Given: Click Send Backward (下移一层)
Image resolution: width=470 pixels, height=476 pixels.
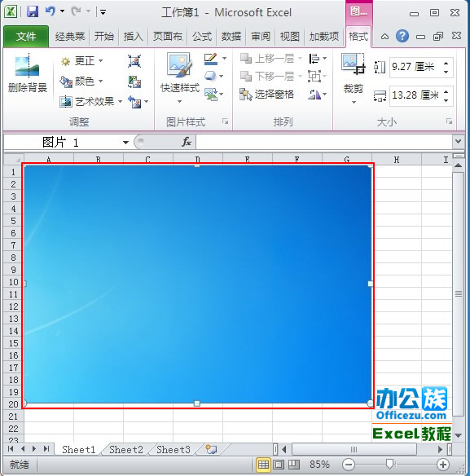Looking at the screenshot, I should coord(271,76).
